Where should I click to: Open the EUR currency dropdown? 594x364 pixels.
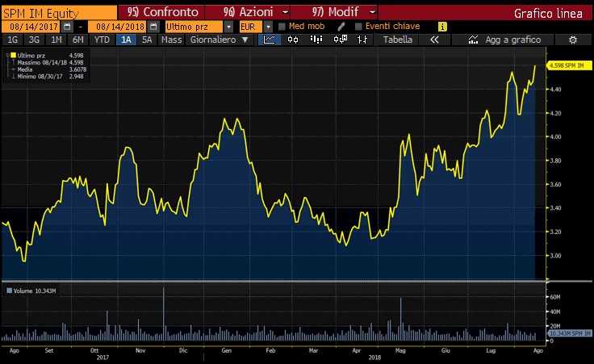coord(268,27)
